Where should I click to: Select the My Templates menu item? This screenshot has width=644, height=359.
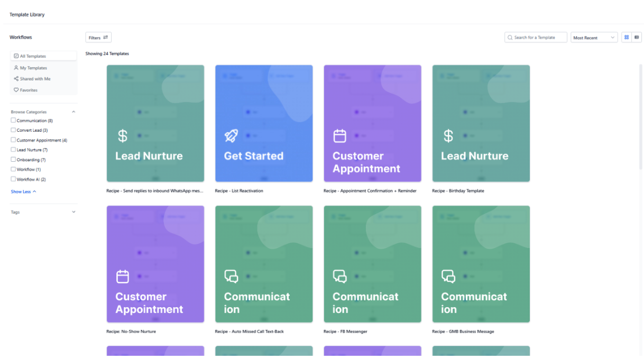(44, 68)
